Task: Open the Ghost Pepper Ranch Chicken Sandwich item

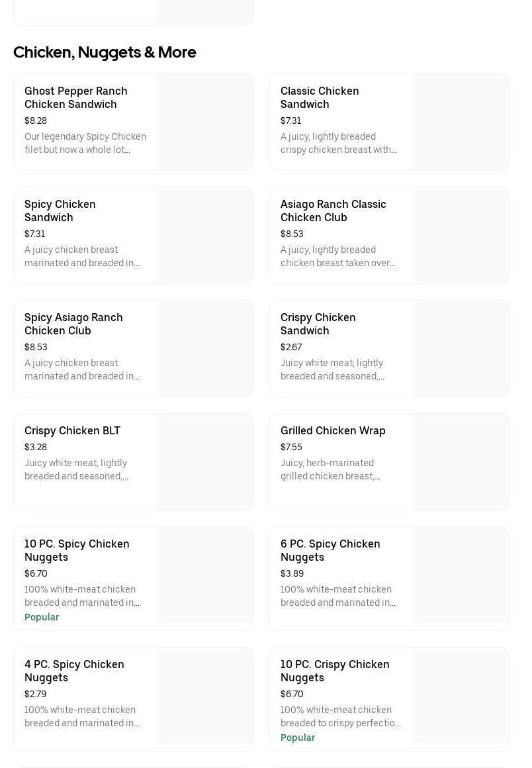Action: pos(76,97)
